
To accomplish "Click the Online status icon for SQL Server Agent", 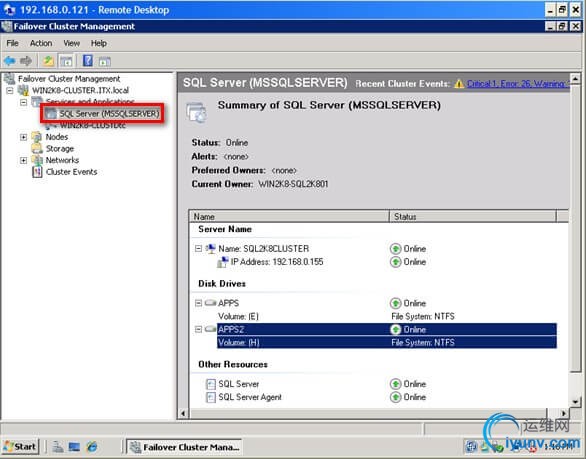I will coord(395,397).
